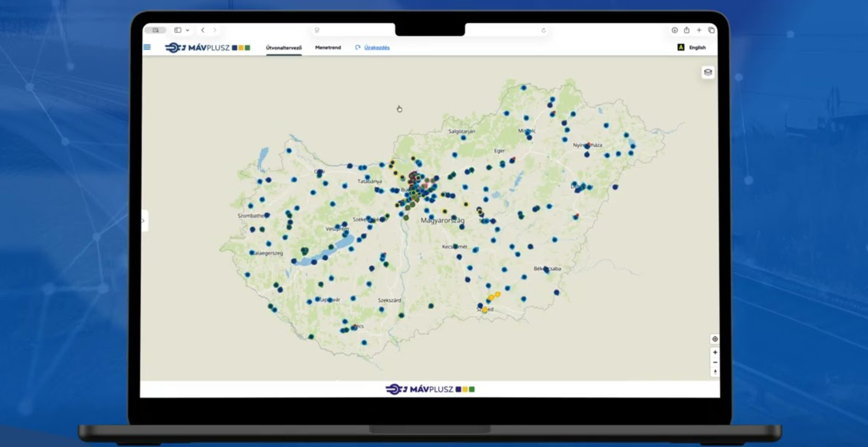Open a new browser tab
This screenshot has width=868, height=447.
pyautogui.click(x=699, y=30)
